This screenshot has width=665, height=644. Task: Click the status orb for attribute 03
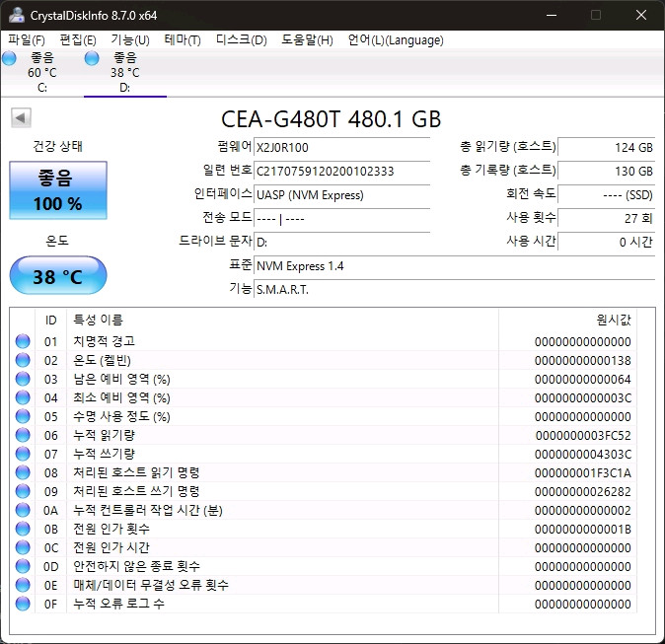(23, 379)
